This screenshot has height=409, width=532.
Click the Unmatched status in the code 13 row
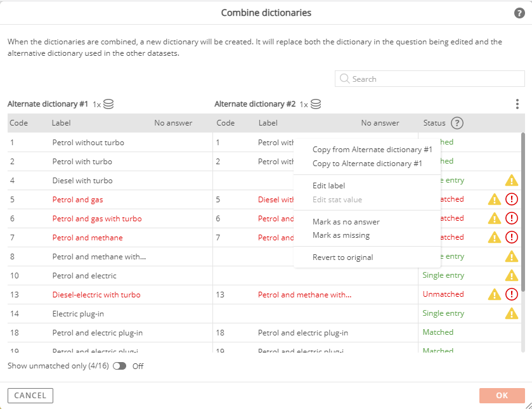(443, 294)
